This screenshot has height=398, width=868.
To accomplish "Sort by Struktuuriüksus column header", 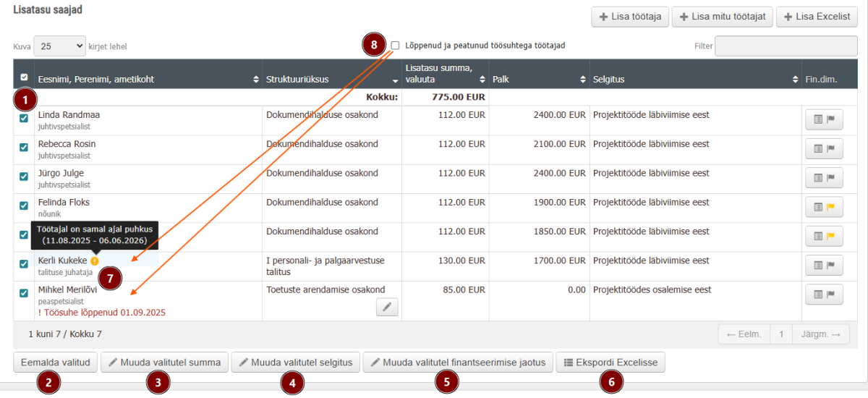I will click(x=331, y=79).
